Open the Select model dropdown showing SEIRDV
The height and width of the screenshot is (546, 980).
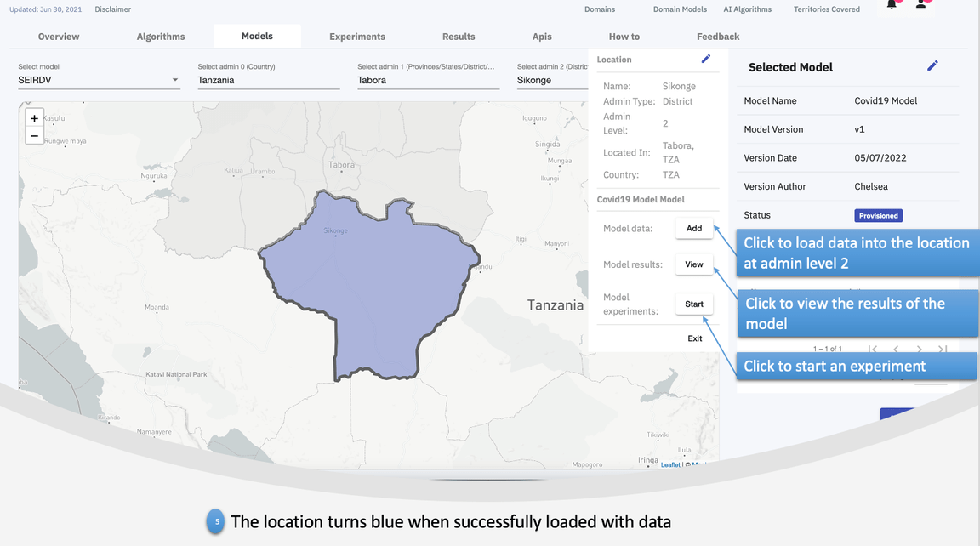point(98,79)
